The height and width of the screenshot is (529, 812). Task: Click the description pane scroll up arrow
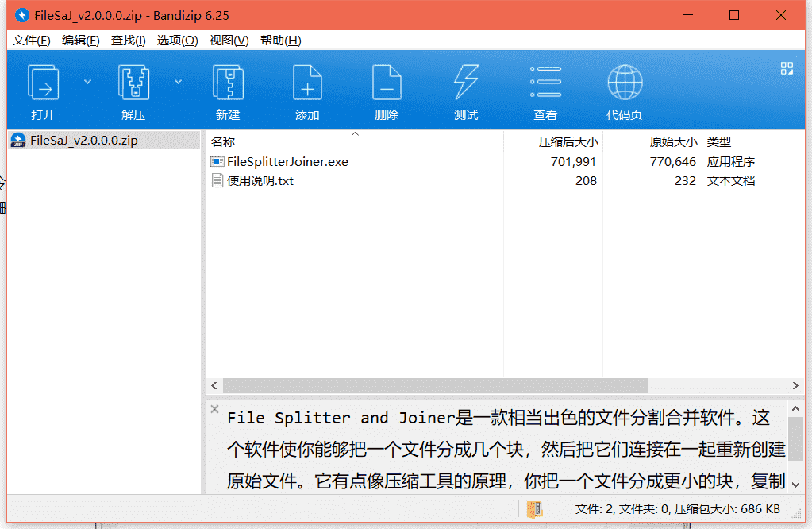click(x=796, y=409)
